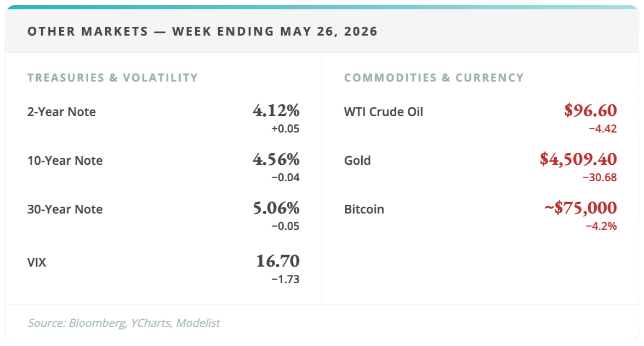
Task: Select the 5.06% yield figure
Action: [276, 208]
